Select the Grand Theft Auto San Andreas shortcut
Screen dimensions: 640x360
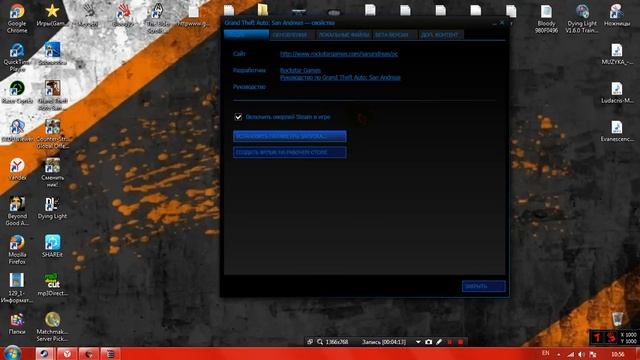[x=52, y=96]
